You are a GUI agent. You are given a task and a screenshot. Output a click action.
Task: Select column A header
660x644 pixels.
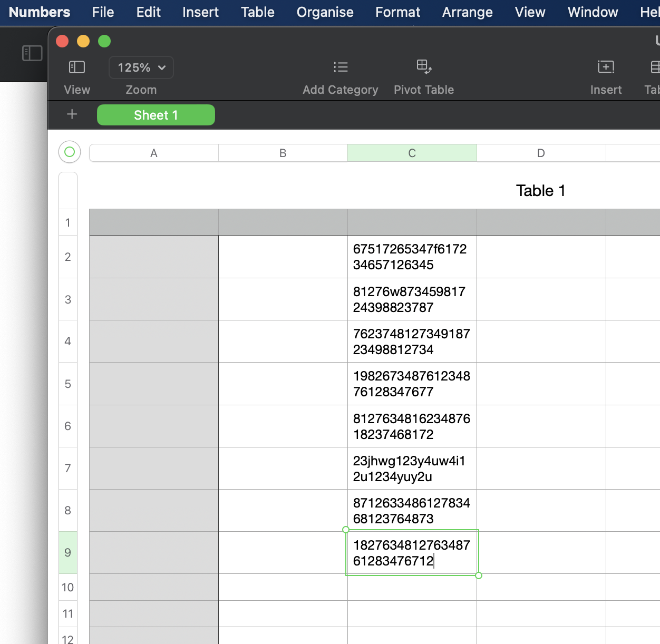coord(154,153)
